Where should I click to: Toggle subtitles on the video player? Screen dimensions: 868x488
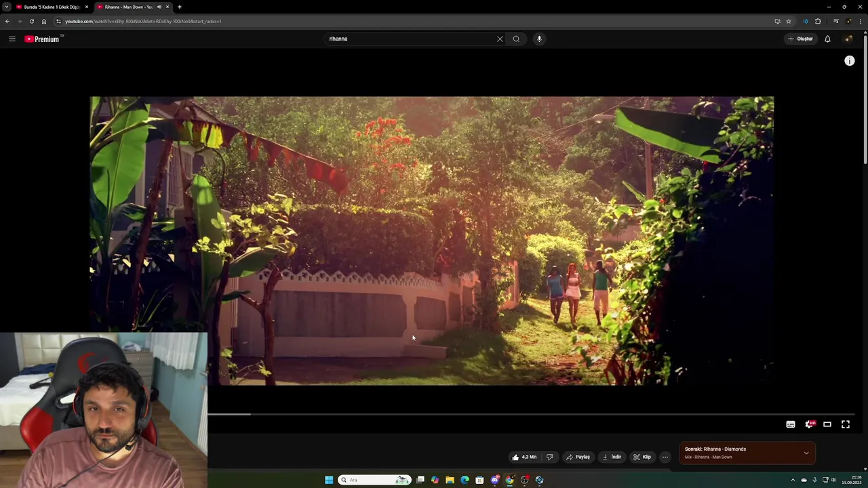coord(791,424)
